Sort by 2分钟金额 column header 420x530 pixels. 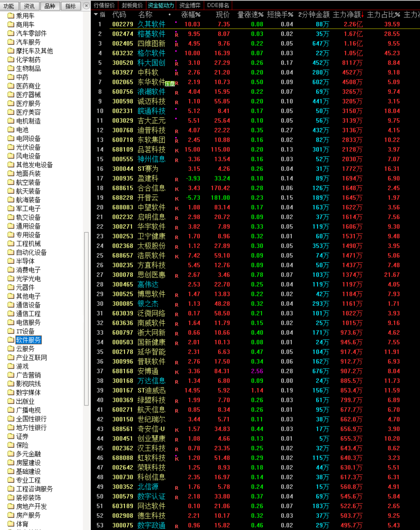314,15
